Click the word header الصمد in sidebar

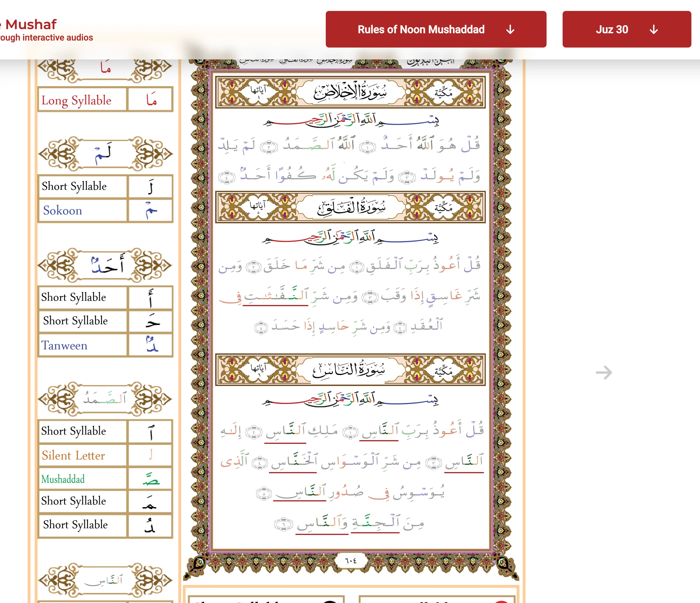tap(105, 399)
